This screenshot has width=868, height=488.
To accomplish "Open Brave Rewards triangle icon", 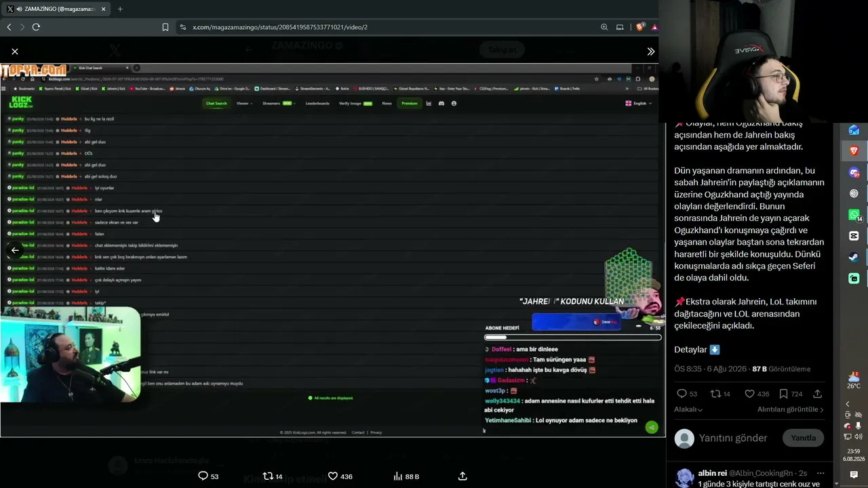I will pyautogui.click(x=654, y=27).
